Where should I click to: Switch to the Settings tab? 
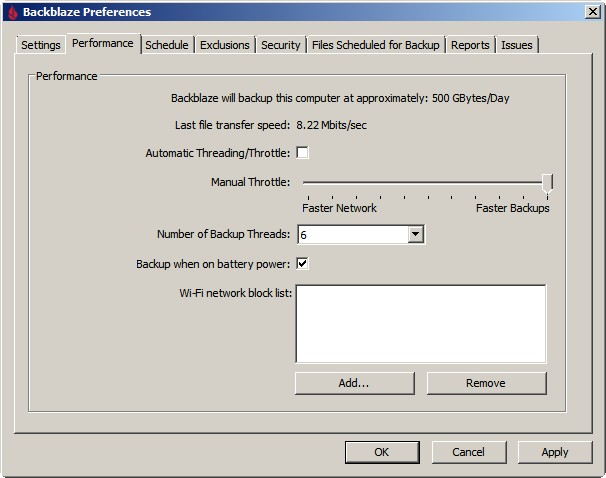41,45
